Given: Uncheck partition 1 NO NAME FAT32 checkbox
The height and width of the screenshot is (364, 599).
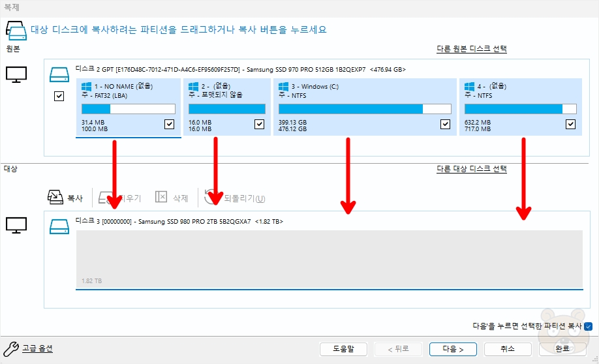Looking at the screenshot, I should click(169, 124).
